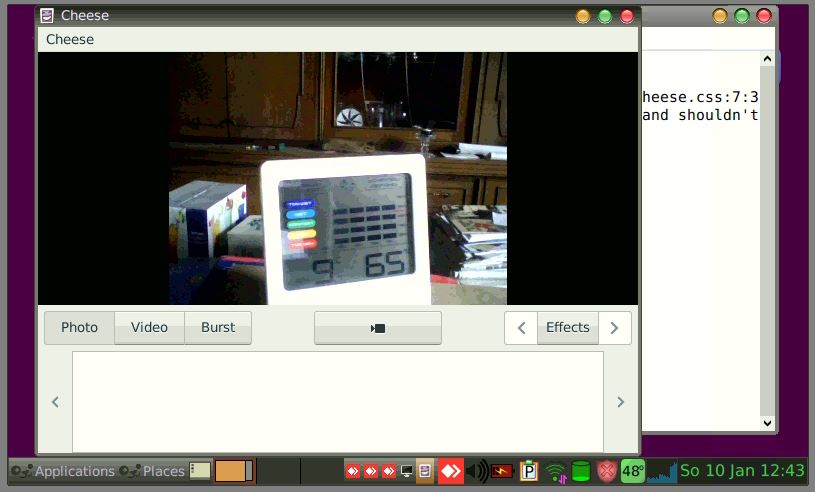The image size is (815, 492).
Task: Click the volume speaker icon
Action: point(478,470)
